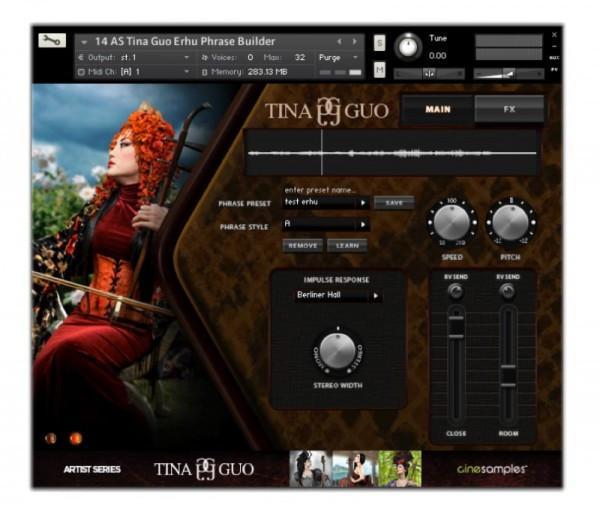
Task: Click the Voices count value 0
Action: click(250, 57)
